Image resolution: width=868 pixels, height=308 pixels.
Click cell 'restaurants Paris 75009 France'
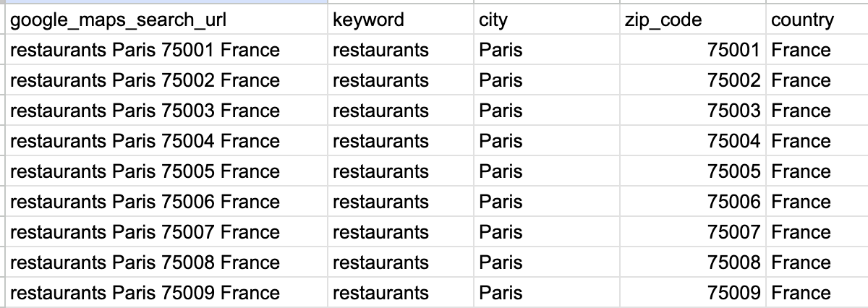[x=167, y=293]
